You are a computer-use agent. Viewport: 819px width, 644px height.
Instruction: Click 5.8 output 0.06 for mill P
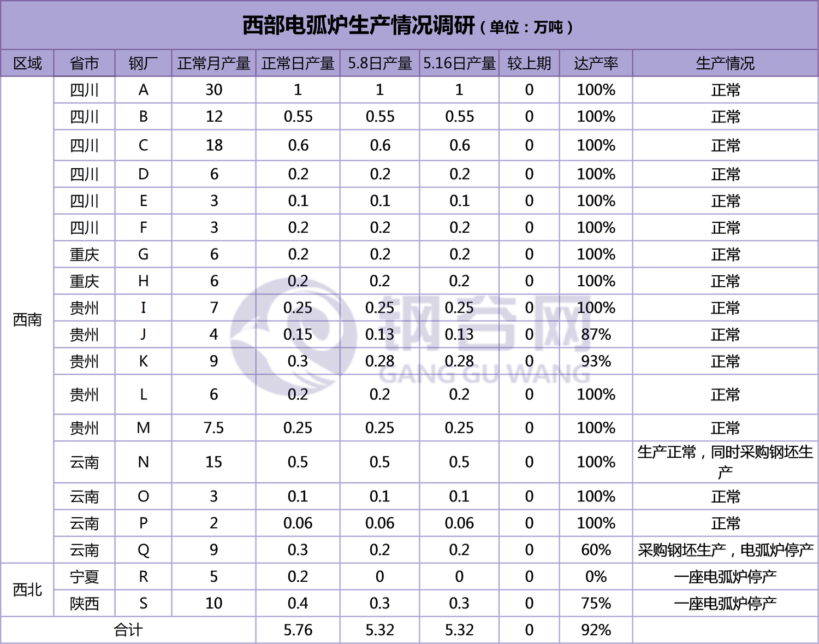pyautogui.click(x=380, y=523)
